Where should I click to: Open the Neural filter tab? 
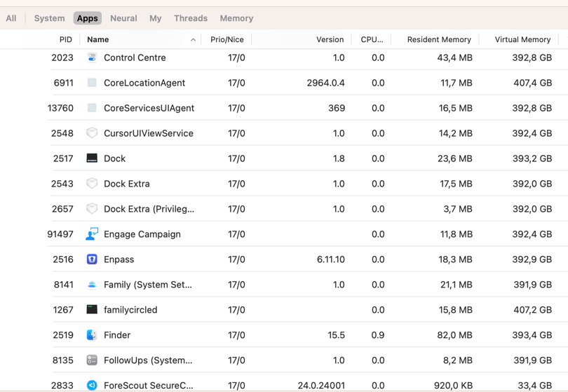[123, 18]
